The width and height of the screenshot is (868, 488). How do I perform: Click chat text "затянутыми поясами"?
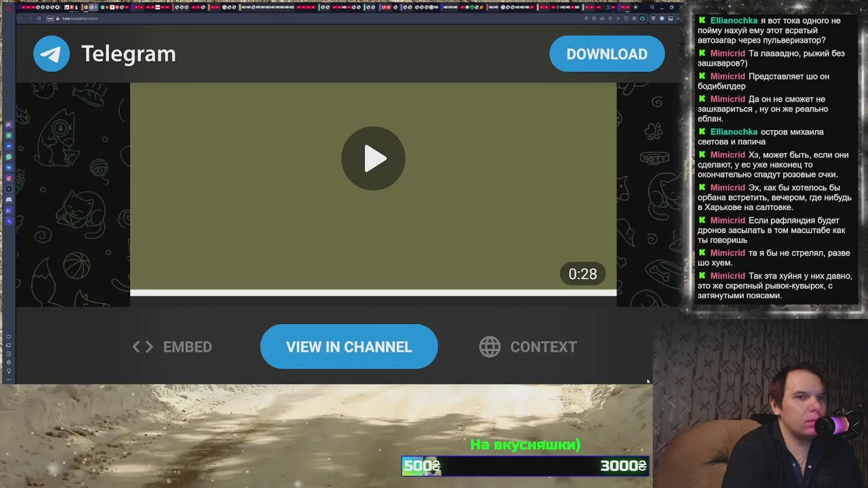tap(740, 296)
